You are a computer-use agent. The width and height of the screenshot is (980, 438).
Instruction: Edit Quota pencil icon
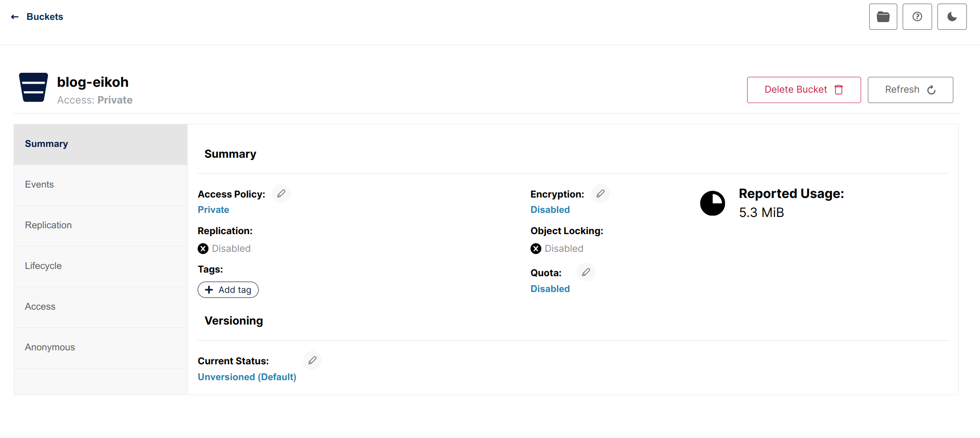pyautogui.click(x=586, y=273)
